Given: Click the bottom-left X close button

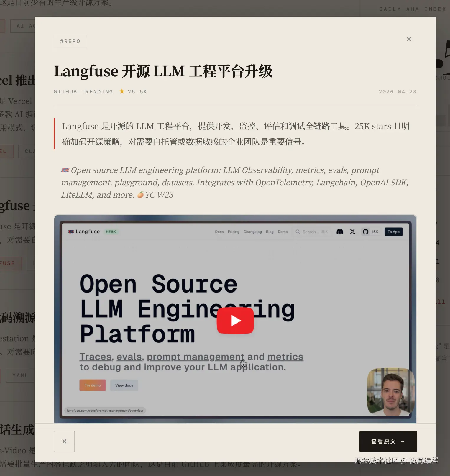Looking at the screenshot, I should click(64, 441).
